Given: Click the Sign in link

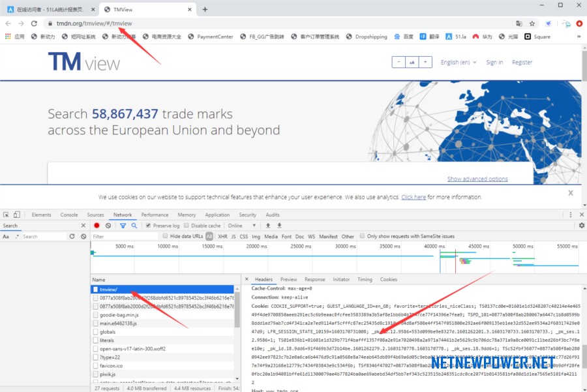Looking at the screenshot, I should click(494, 62).
